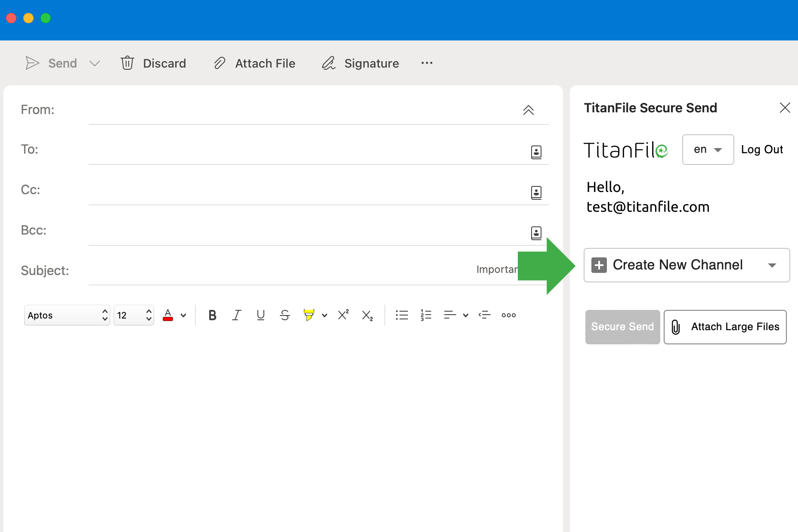Click the plus icon in Create New Channel
Screen dimensions: 798x532
[x=599, y=265]
